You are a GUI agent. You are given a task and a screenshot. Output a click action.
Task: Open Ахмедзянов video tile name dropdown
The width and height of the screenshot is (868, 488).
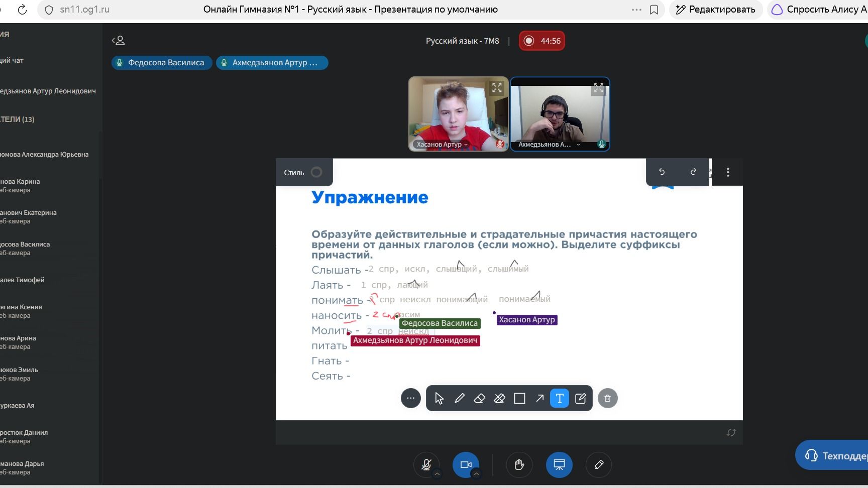click(x=549, y=145)
